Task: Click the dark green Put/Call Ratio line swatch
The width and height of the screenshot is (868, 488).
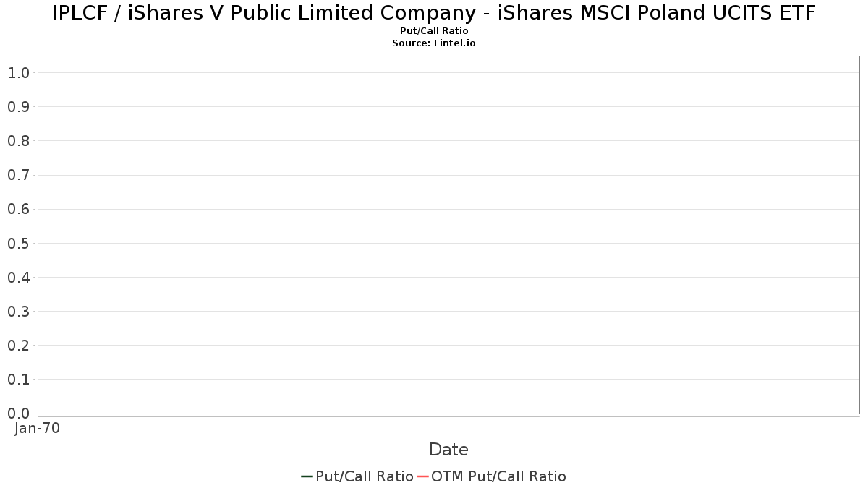Action: (307, 476)
